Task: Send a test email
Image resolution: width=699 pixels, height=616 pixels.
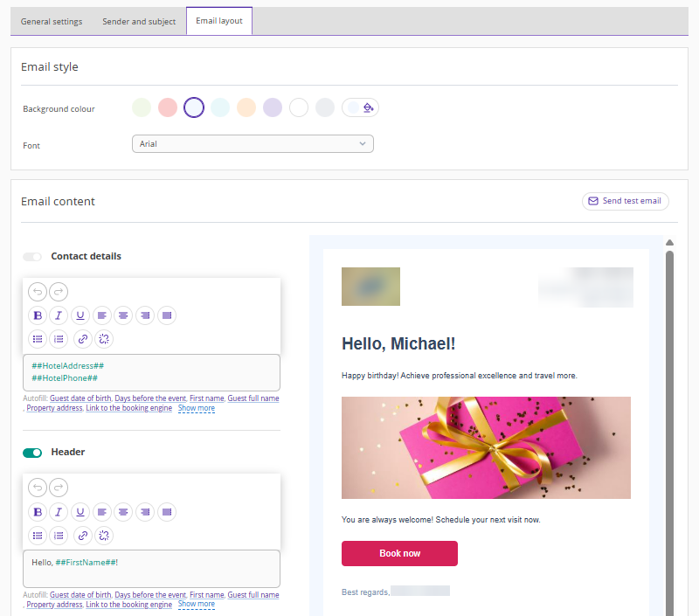Action: [626, 201]
